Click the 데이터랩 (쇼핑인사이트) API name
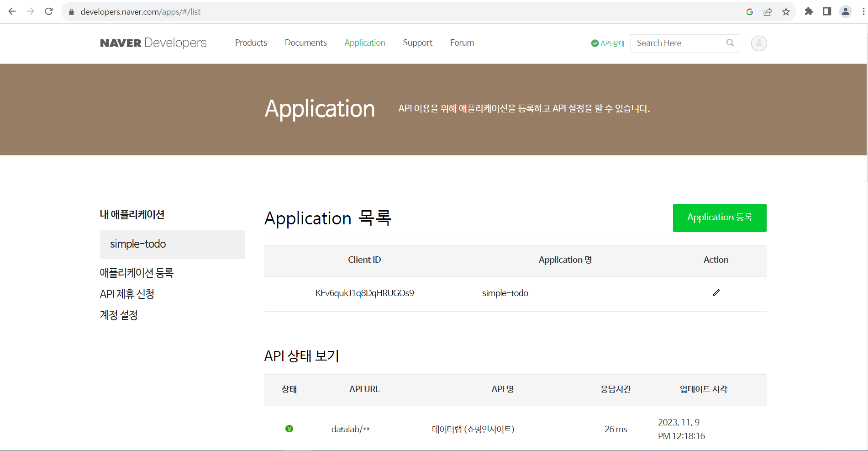The height and width of the screenshot is (451, 868). [473, 430]
